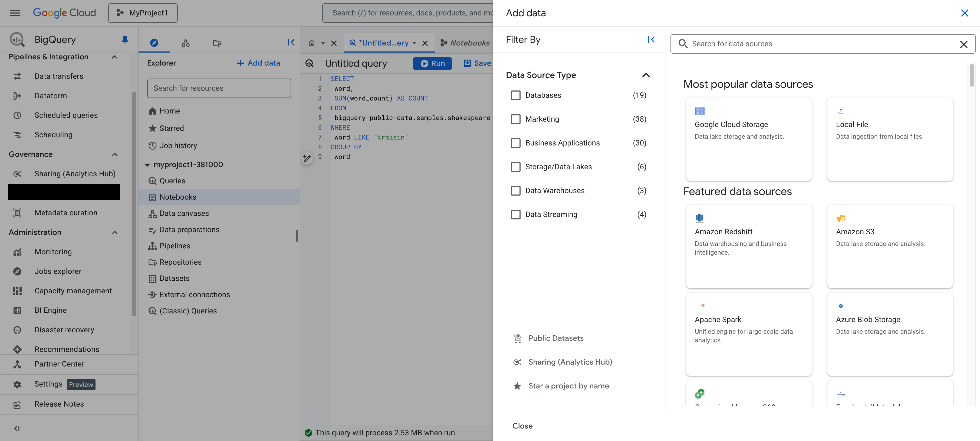The height and width of the screenshot is (441, 980).
Task: Close the Add data dialog
Action: [965, 12]
